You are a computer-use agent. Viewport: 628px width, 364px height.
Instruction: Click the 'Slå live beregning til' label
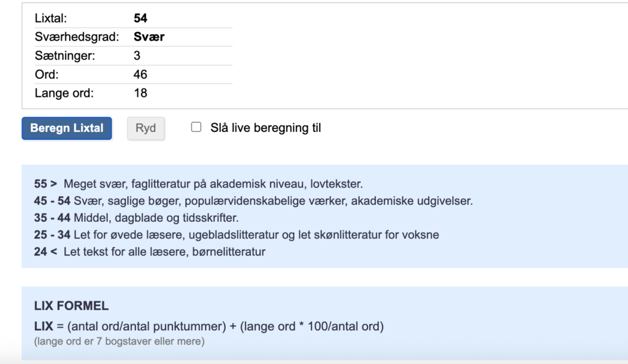(x=266, y=128)
